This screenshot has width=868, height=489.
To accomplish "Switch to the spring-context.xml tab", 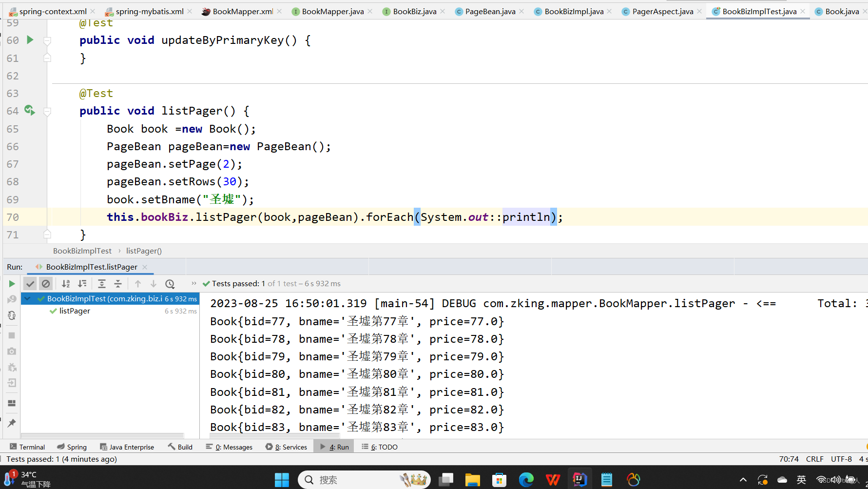I will click(x=52, y=11).
